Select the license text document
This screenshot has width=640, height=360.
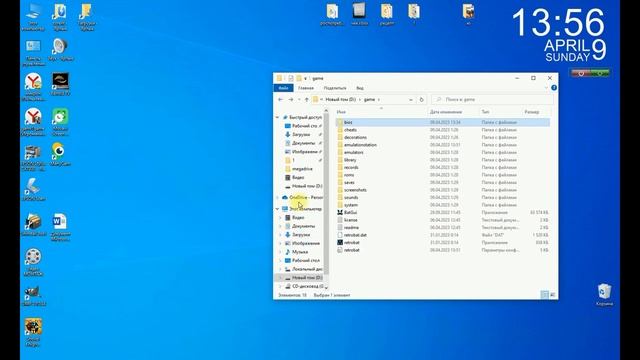pyautogui.click(x=351, y=220)
